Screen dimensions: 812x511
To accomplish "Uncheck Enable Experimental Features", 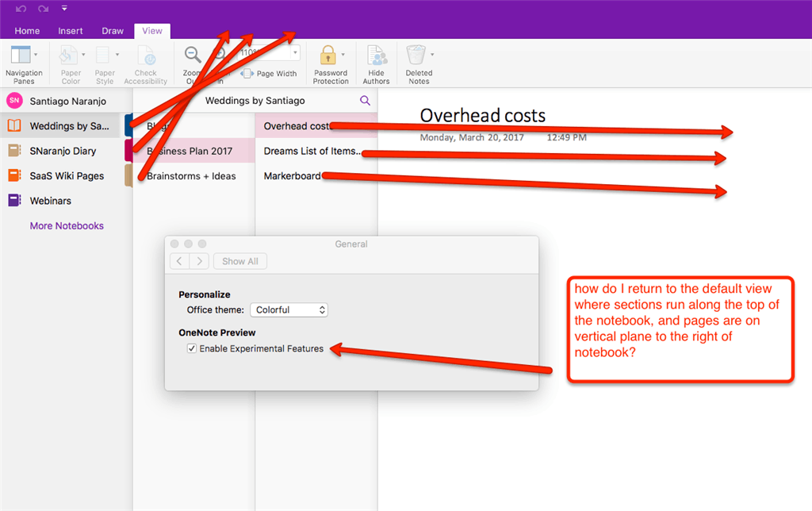I will pyautogui.click(x=192, y=348).
